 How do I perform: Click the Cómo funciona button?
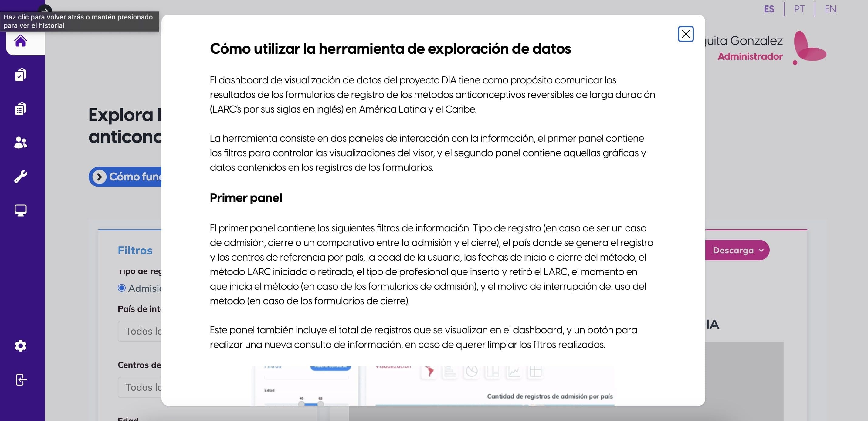(125, 177)
